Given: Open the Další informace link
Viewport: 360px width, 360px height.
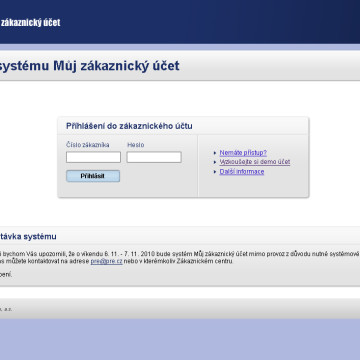Looking at the screenshot, I should tap(242, 172).
